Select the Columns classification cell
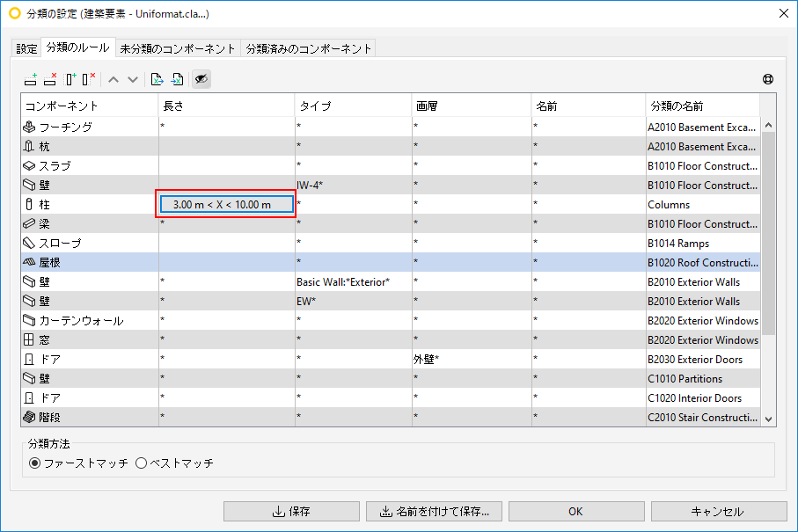Screen dimensions: 798x532 point(703,205)
